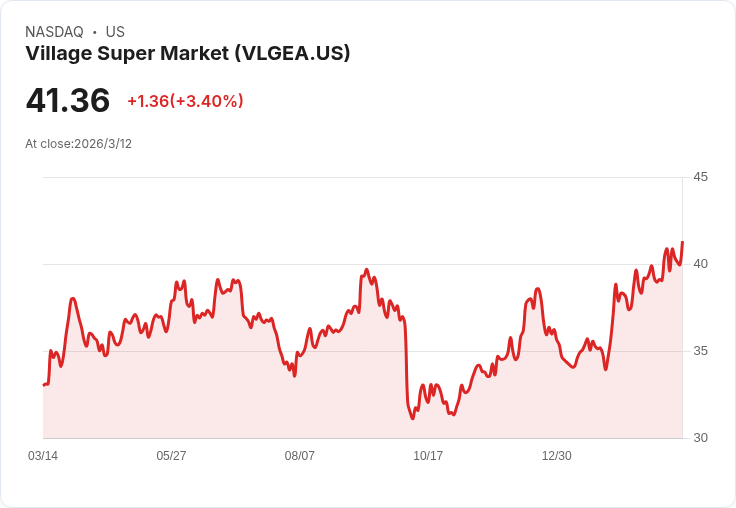Viewport: 736px width, 508px height.
Task: Click the 12/30 date on x-axis
Action: tap(556, 456)
